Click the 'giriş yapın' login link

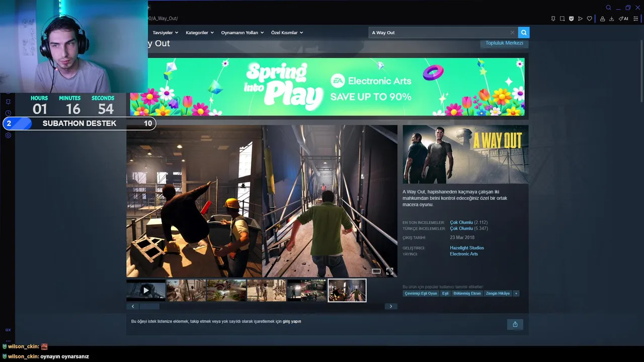click(292, 321)
